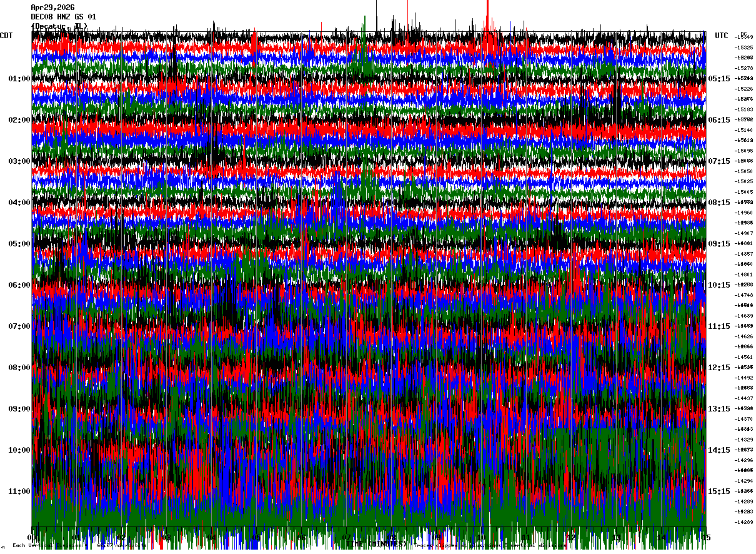Select the 01:00 CDT time label
The image size is (756, 554).
coord(19,79)
